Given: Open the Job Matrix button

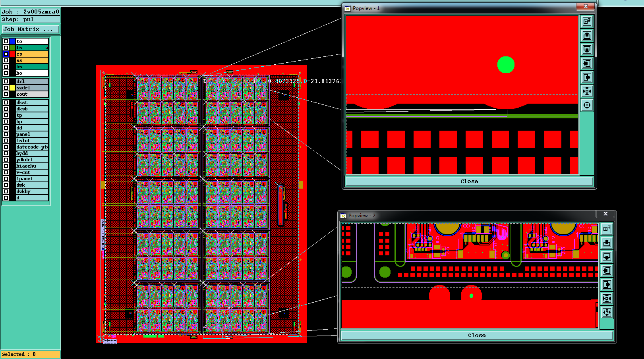Looking at the screenshot, I should [x=31, y=29].
